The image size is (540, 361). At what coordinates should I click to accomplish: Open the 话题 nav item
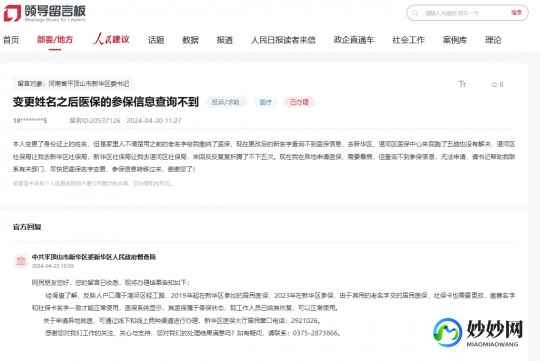click(x=156, y=40)
